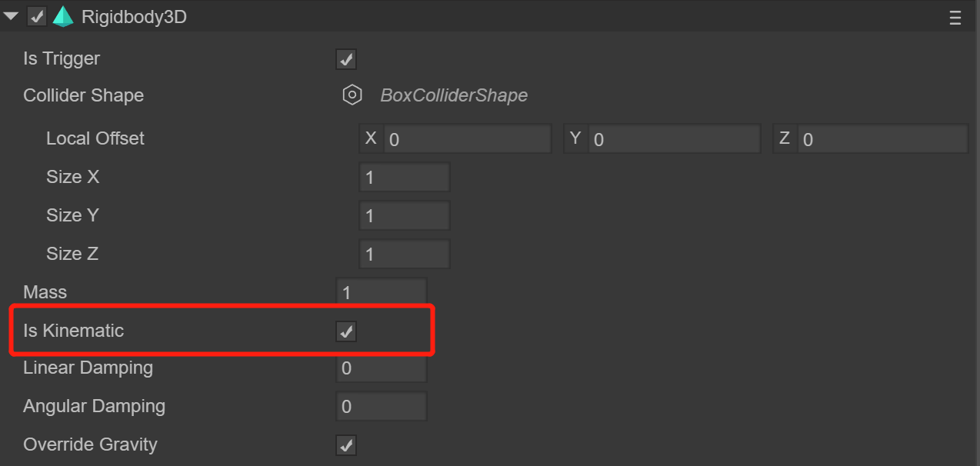Focus the Size Y value field
980x466 pixels.
pyautogui.click(x=405, y=216)
